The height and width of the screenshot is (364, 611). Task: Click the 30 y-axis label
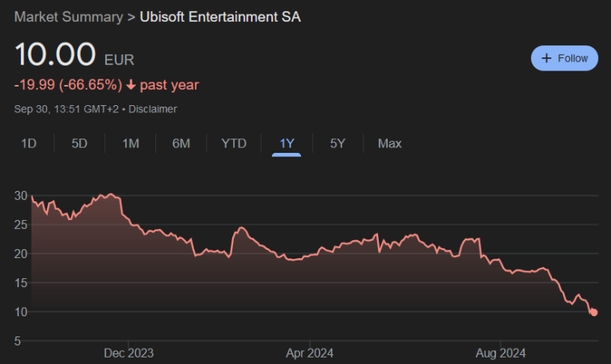pos(21,196)
